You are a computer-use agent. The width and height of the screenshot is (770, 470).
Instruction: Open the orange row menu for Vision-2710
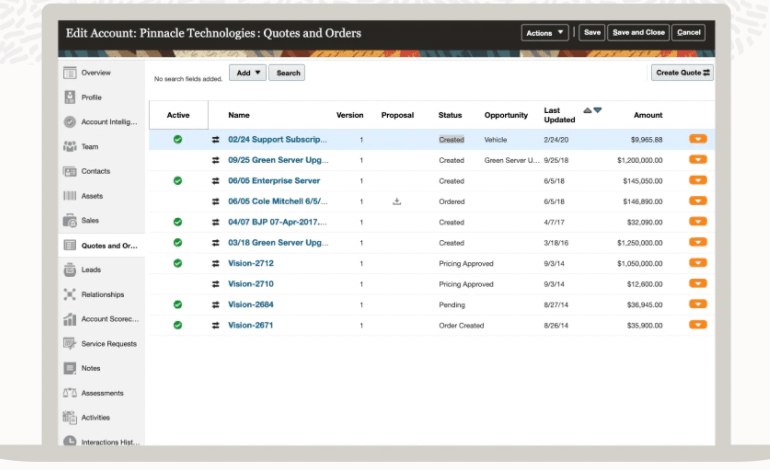[698, 283]
